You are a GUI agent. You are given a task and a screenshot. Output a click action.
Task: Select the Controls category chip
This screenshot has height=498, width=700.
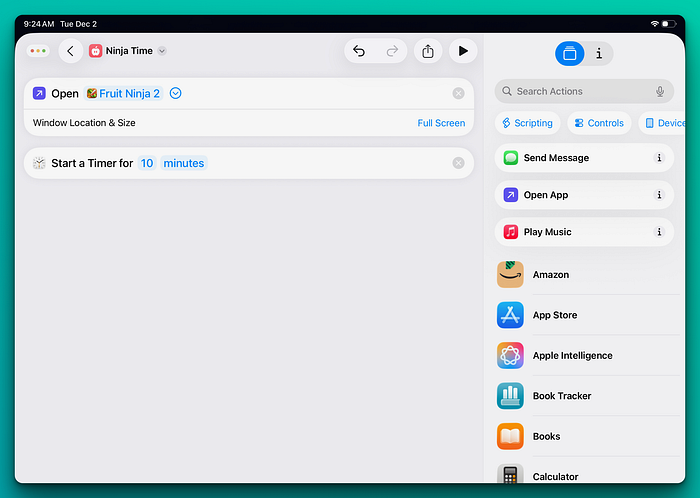point(599,123)
